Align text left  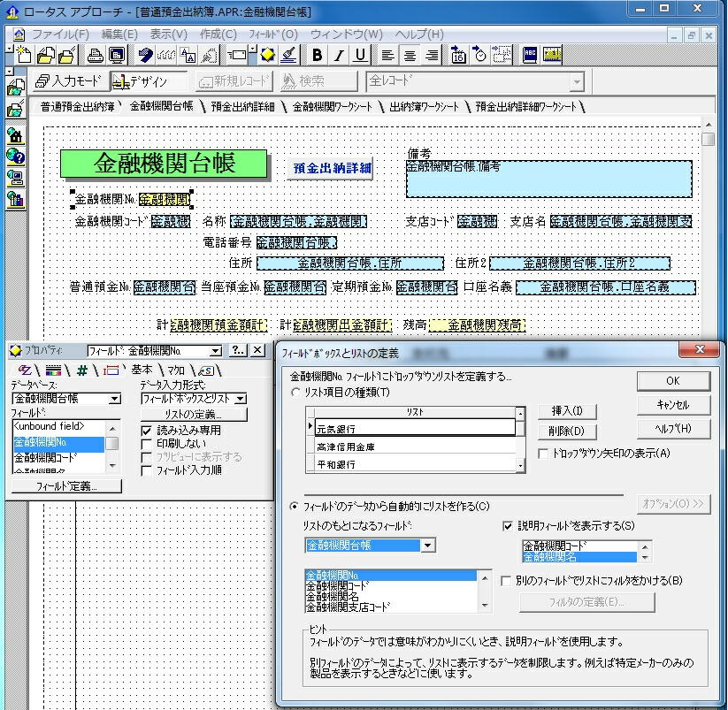coord(387,55)
